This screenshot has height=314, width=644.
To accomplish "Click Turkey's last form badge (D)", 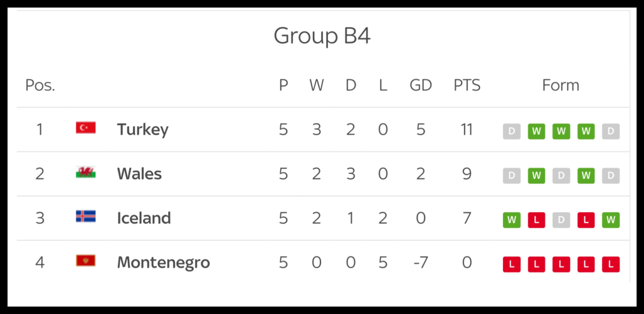I will (x=611, y=131).
